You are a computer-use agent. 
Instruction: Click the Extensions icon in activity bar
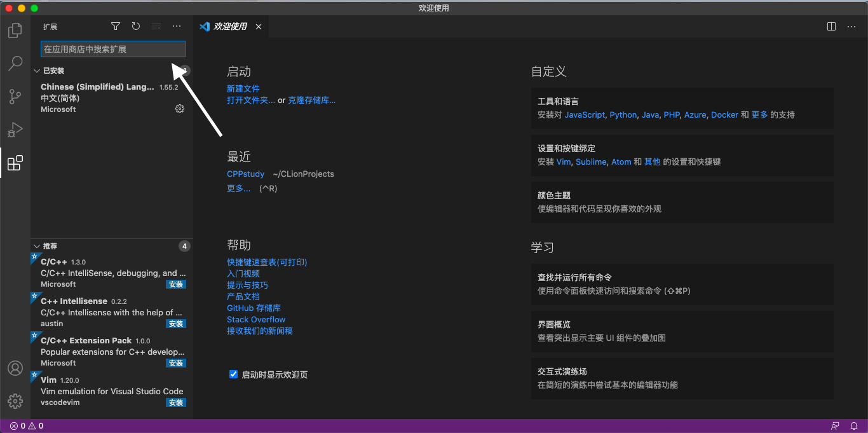(15, 162)
